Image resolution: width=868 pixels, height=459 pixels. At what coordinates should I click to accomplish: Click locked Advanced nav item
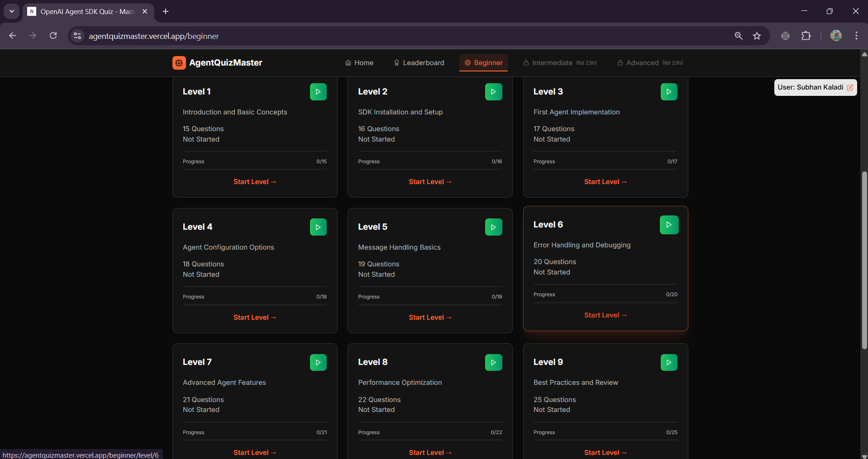click(650, 63)
